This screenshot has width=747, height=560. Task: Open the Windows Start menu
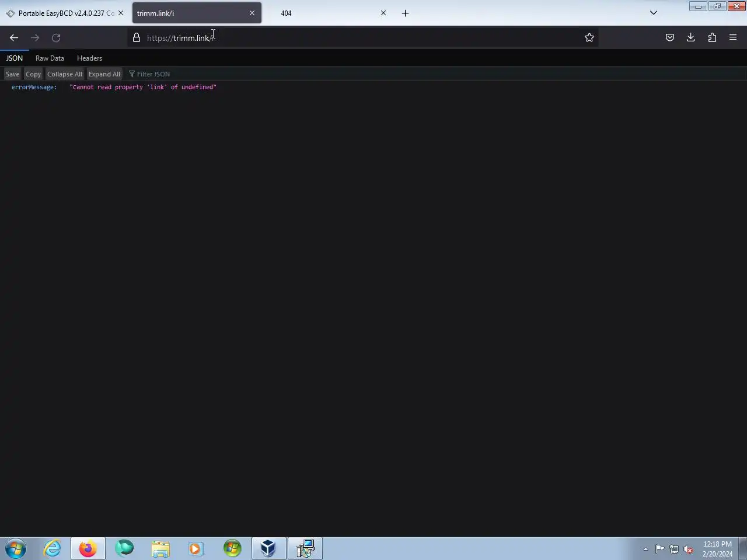coord(16,548)
